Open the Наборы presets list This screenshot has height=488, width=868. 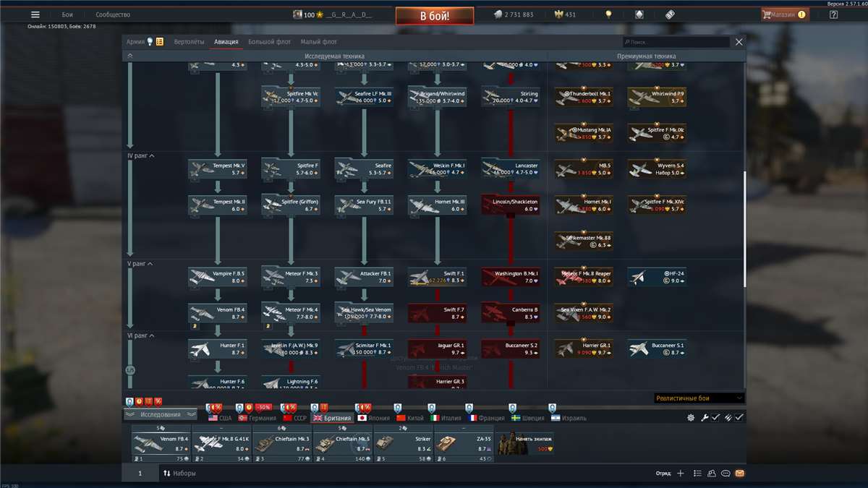click(x=179, y=474)
